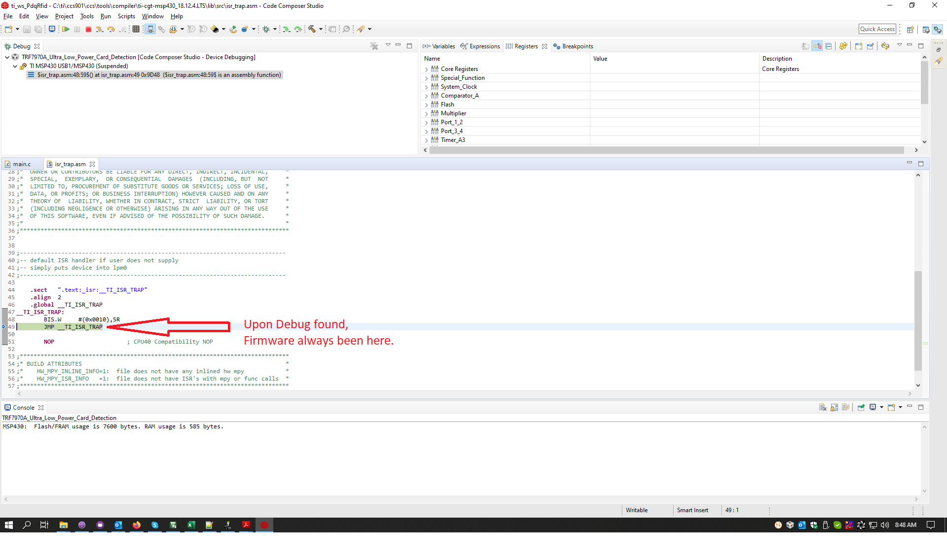Image resolution: width=947 pixels, height=560 pixels.
Task: Open the Breakpoints view tab
Action: click(x=577, y=46)
